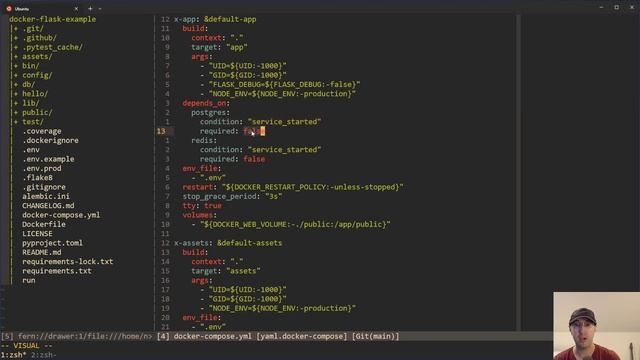Expand the .pytest_cache/ folder
Screen dimensions: 640x360
[52, 47]
